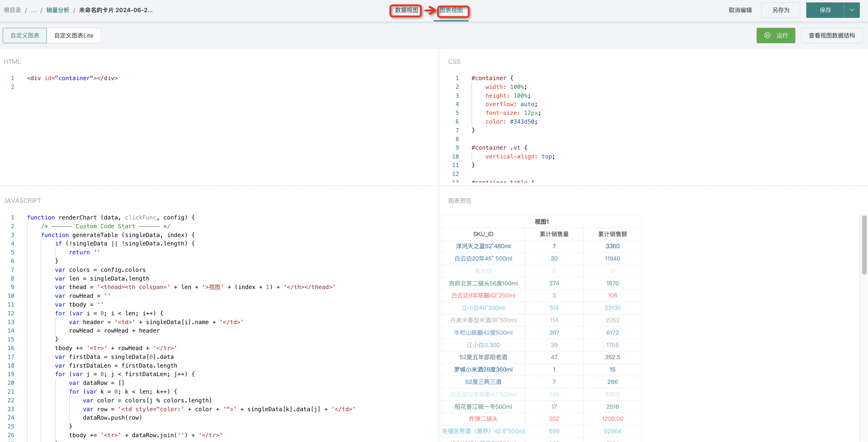868x442 pixels.
Task: Click JS line 'function renderChart'
Action: (x=111, y=217)
